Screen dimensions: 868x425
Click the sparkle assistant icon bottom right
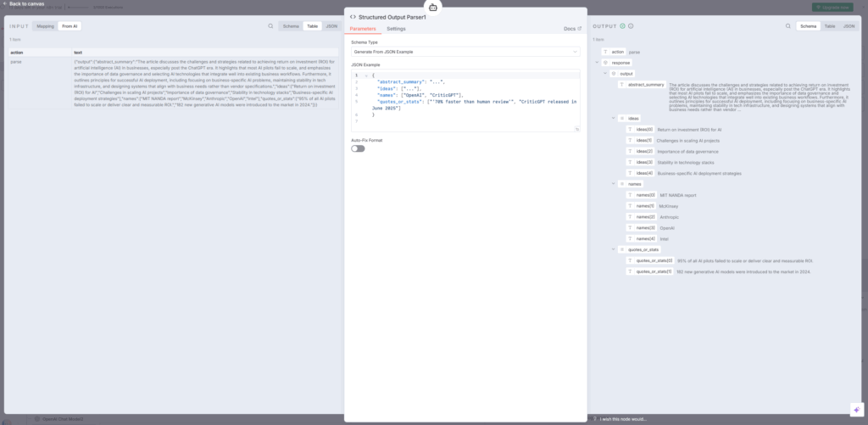pyautogui.click(x=855, y=409)
